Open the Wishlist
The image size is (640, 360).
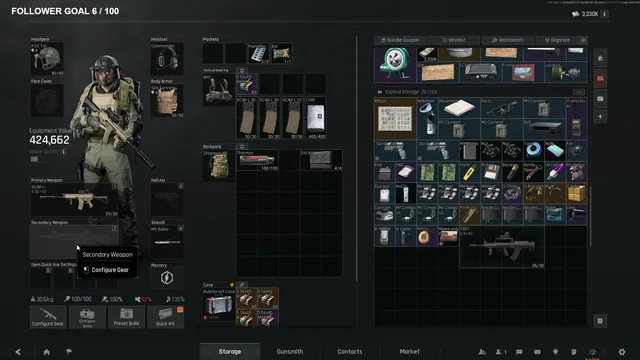click(x=453, y=40)
